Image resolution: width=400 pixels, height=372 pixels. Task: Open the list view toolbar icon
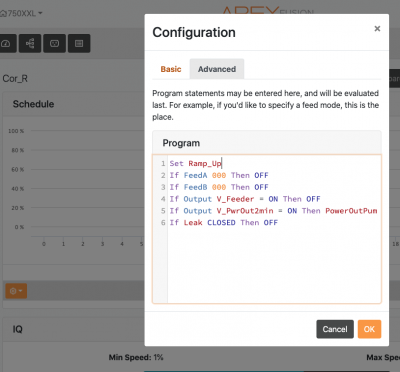pos(79,43)
